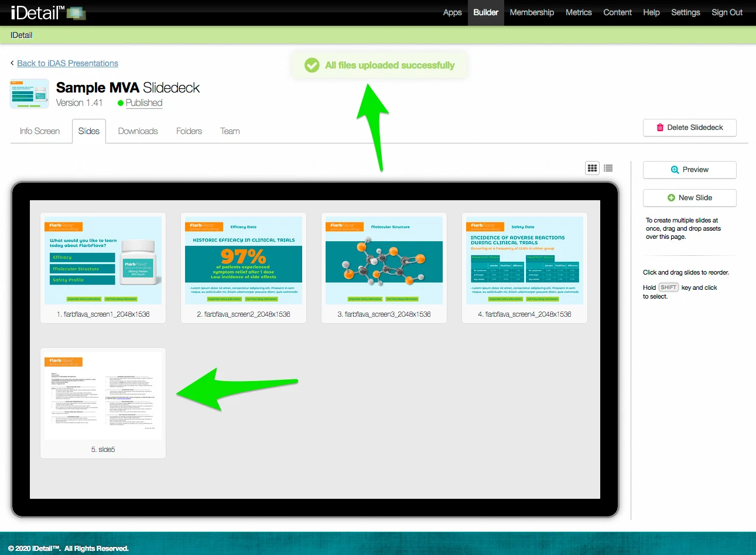Click the copyright 2020 iDetail footer text

[69, 549]
